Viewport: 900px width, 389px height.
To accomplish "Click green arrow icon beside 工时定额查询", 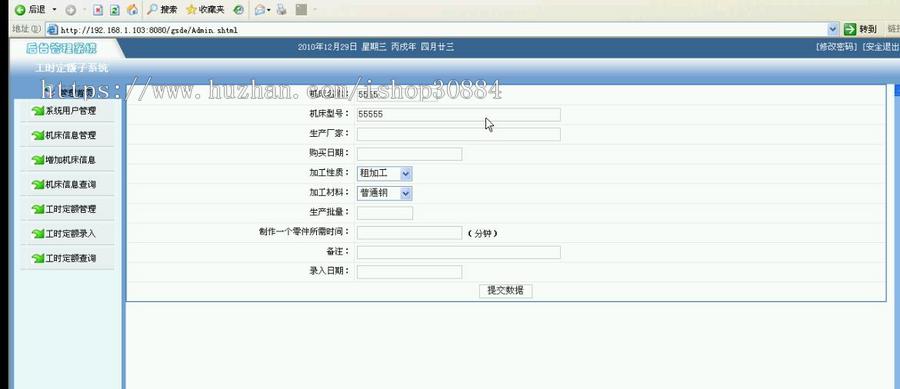I will (x=38, y=259).
